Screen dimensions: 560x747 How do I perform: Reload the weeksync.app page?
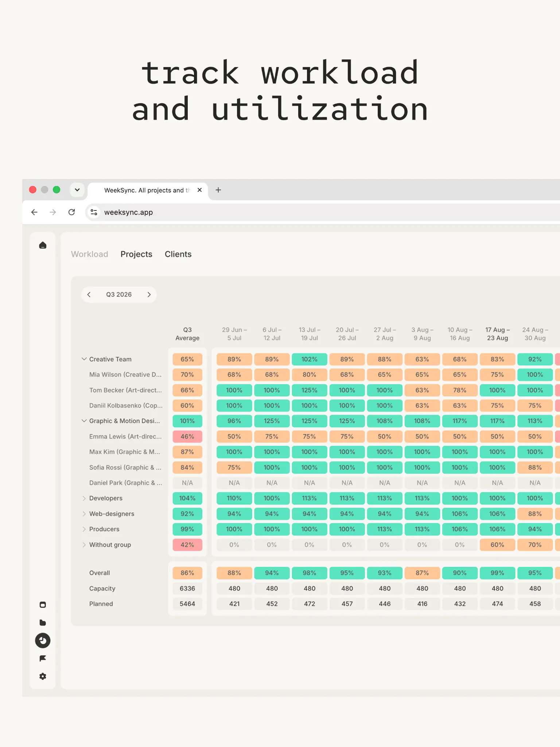click(72, 212)
